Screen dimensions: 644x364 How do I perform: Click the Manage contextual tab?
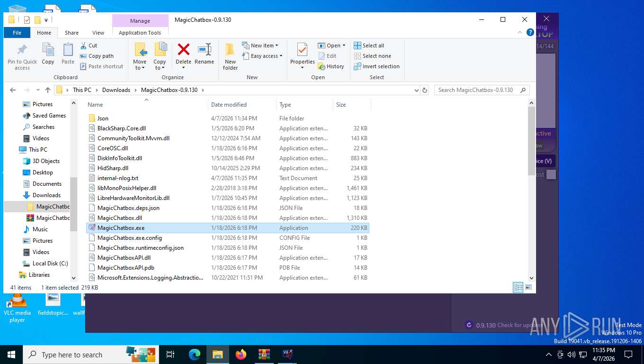140,21
